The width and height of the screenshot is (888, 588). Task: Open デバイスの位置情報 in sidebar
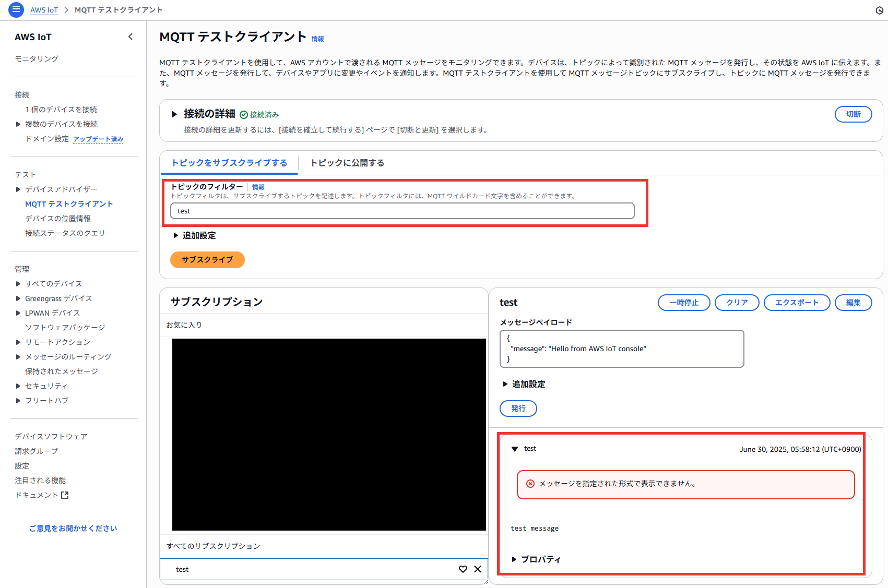click(x=58, y=219)
